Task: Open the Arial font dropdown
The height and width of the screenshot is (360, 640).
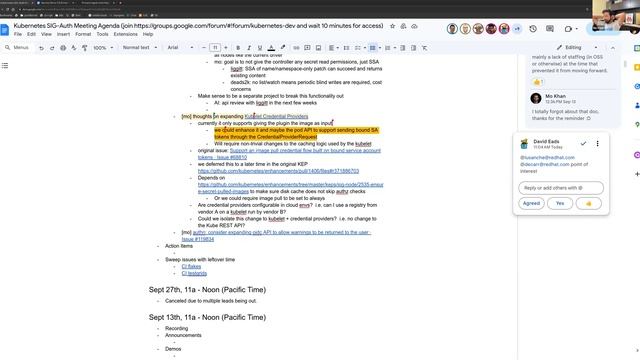Action: [180, 48]
